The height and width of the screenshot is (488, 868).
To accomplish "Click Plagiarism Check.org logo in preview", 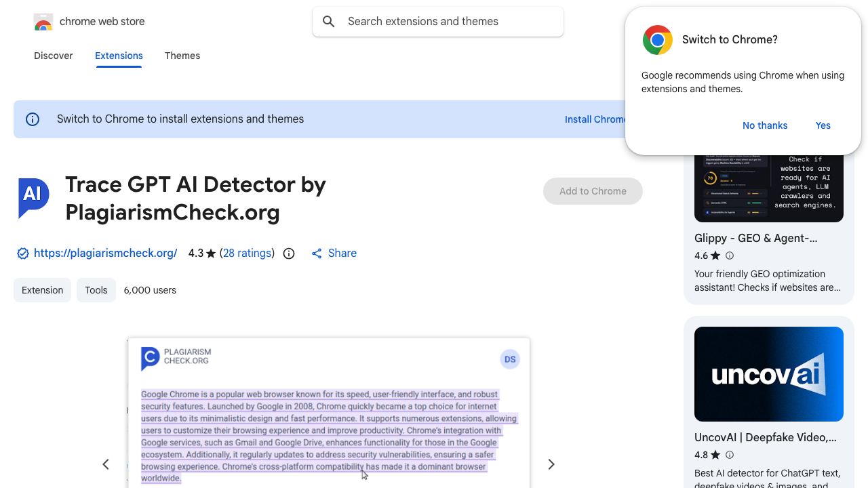I will (x=176, y=359).
